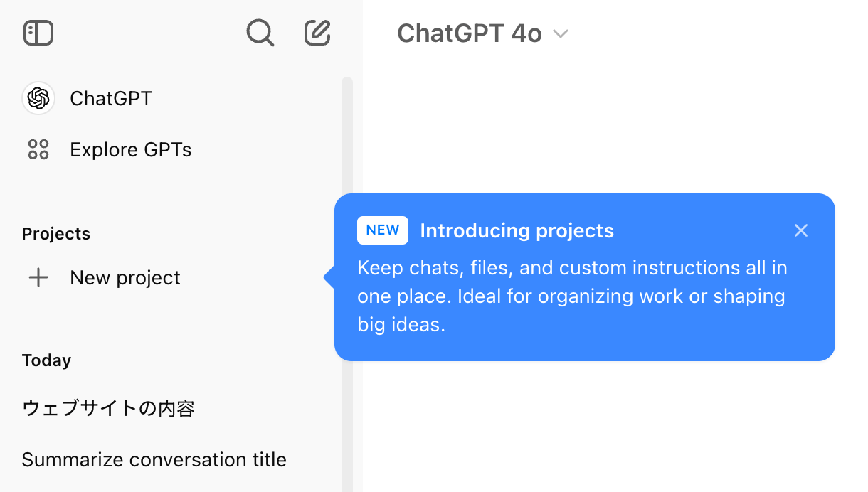Click the sidebar vertical scrollbar
868x492 pixels.
347,284
